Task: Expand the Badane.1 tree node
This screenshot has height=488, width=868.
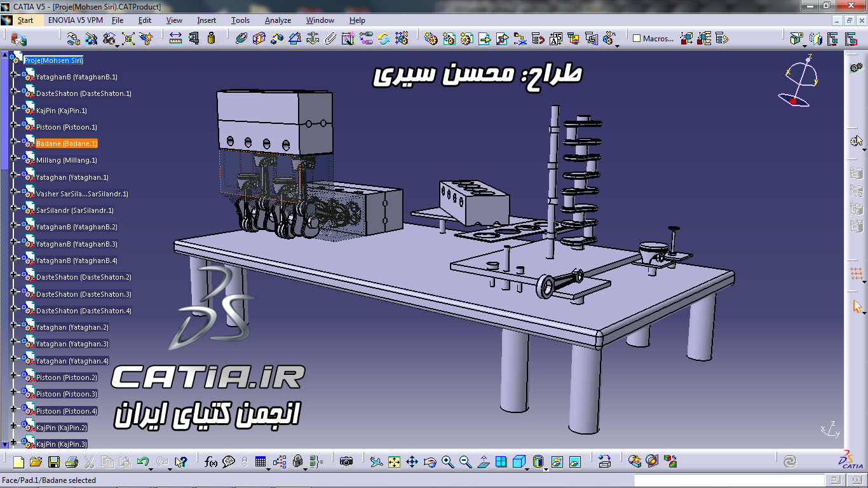Action: pyautogui.click(x=13, y=142)
